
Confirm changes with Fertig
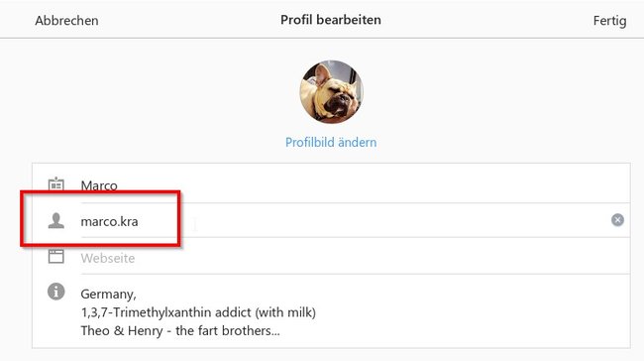click(x=610, y=21)
